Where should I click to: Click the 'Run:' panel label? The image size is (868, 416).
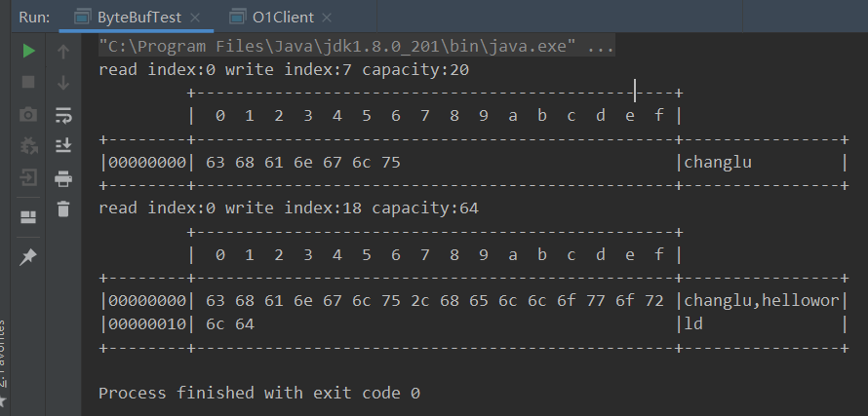[x=34, y=18]
